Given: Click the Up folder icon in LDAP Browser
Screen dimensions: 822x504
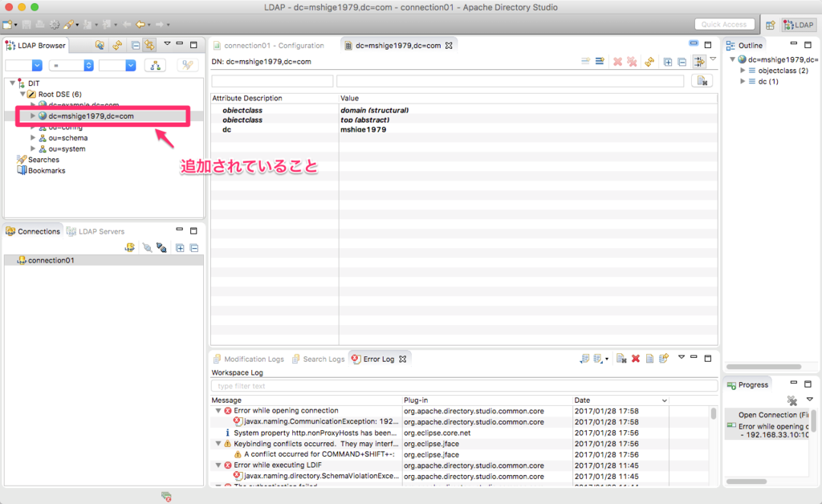Looking at the screenshot, I should tap(99, 46).
